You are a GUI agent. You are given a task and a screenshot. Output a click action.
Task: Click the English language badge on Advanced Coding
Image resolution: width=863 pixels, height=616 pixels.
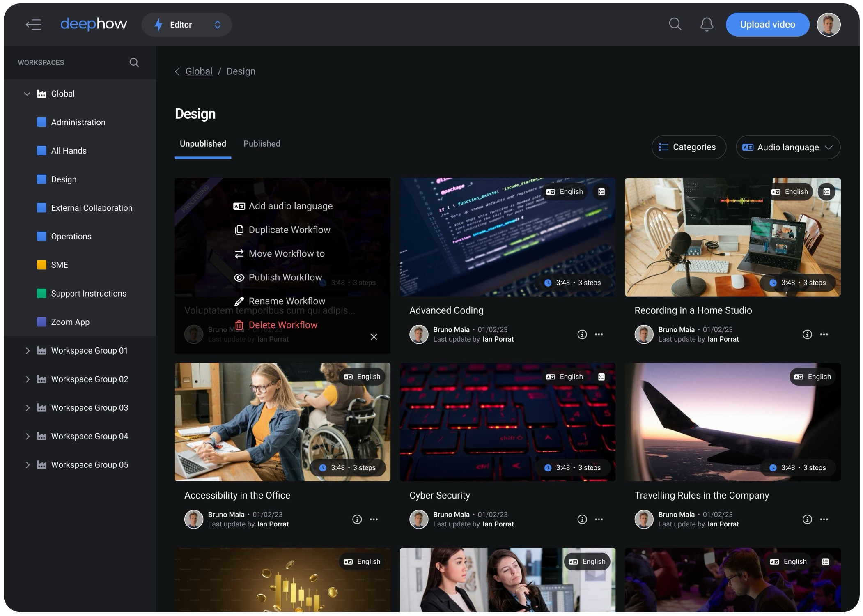point(565,192)
